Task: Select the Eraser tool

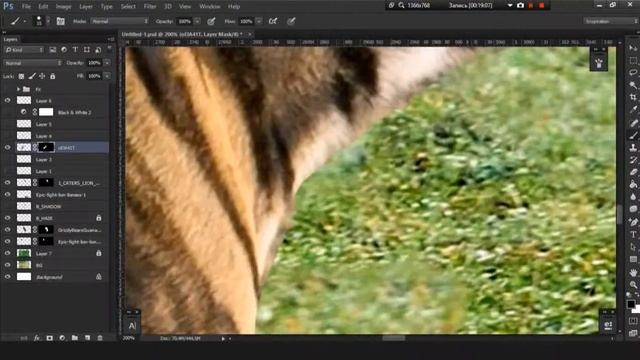Action: click(633, 172)
